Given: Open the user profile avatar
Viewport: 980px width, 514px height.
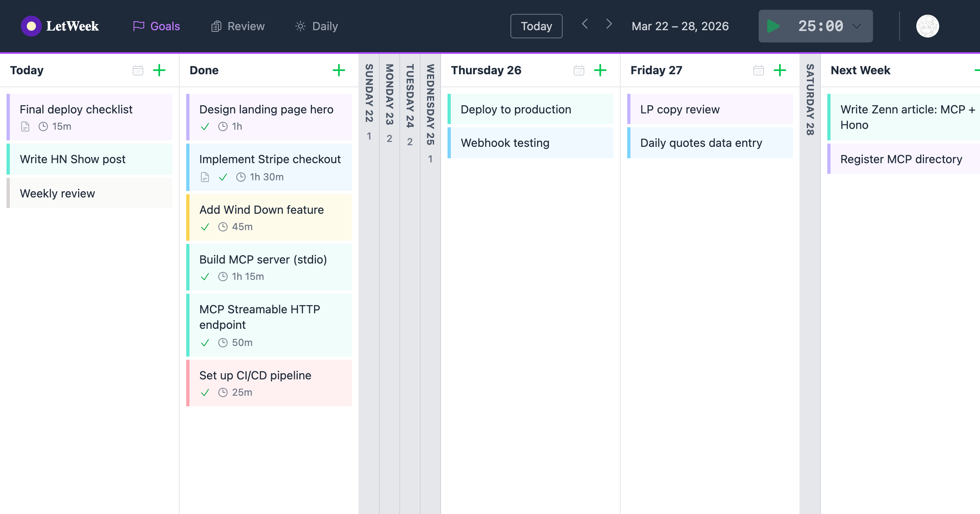Looking at the screenshot, I should pos(927,26).
